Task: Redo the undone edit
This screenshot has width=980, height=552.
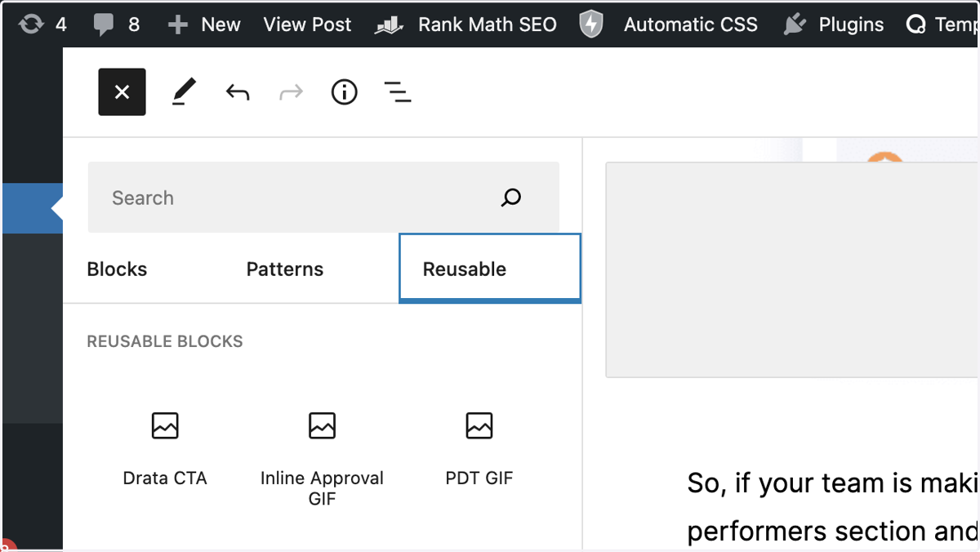Action: click(291, 92)
